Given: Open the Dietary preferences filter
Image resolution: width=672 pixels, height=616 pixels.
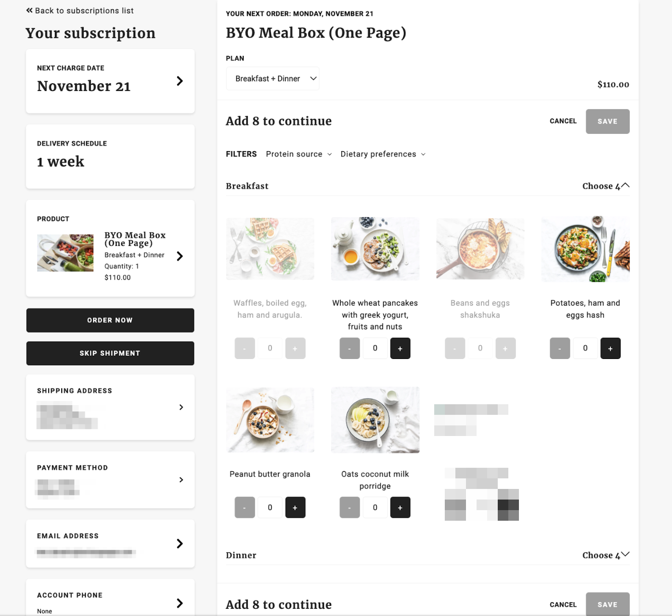Looking at the screenshot, I should (x=382, y=154).
